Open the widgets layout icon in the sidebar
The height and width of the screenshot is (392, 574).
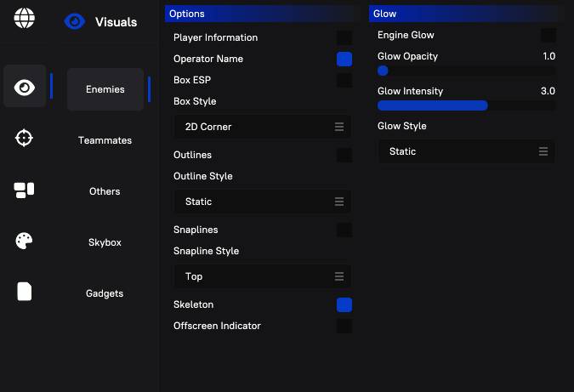[25, 190]
